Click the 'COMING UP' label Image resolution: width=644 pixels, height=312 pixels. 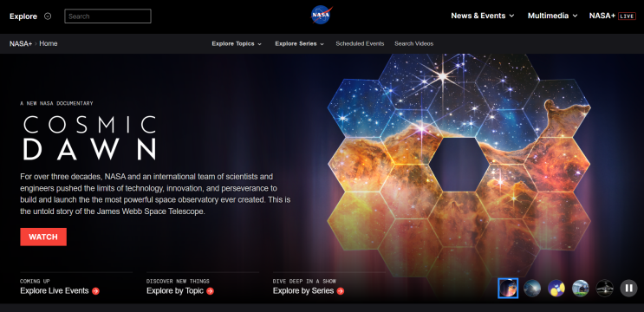tap(35, 281)
